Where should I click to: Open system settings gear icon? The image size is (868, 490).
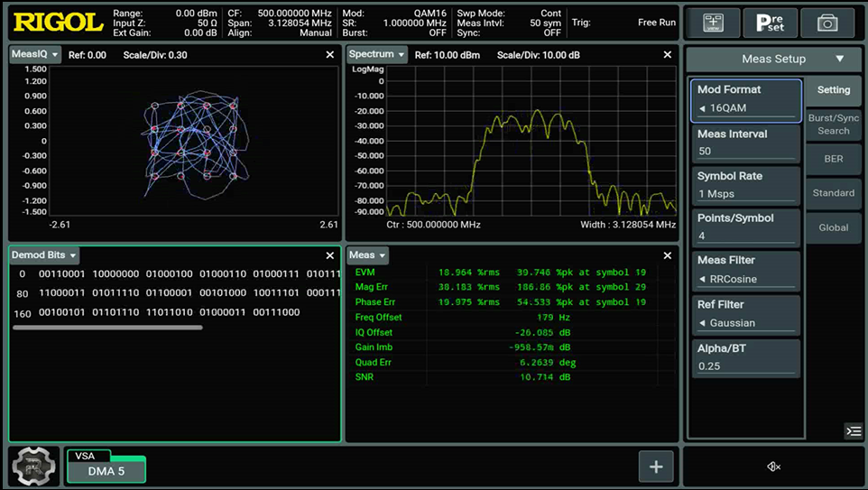pyautogui.click(x=33, y=467)
